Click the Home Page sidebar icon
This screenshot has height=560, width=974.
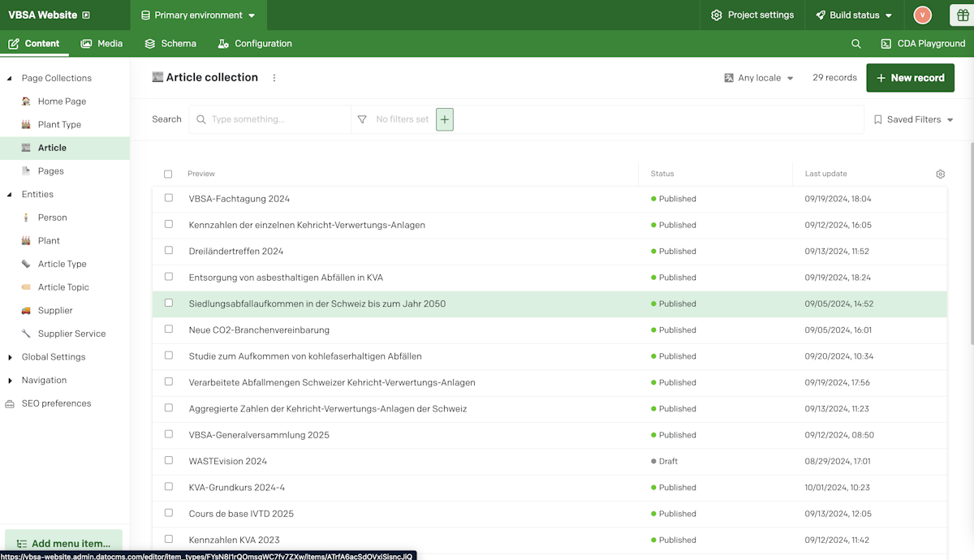[26, 101]
